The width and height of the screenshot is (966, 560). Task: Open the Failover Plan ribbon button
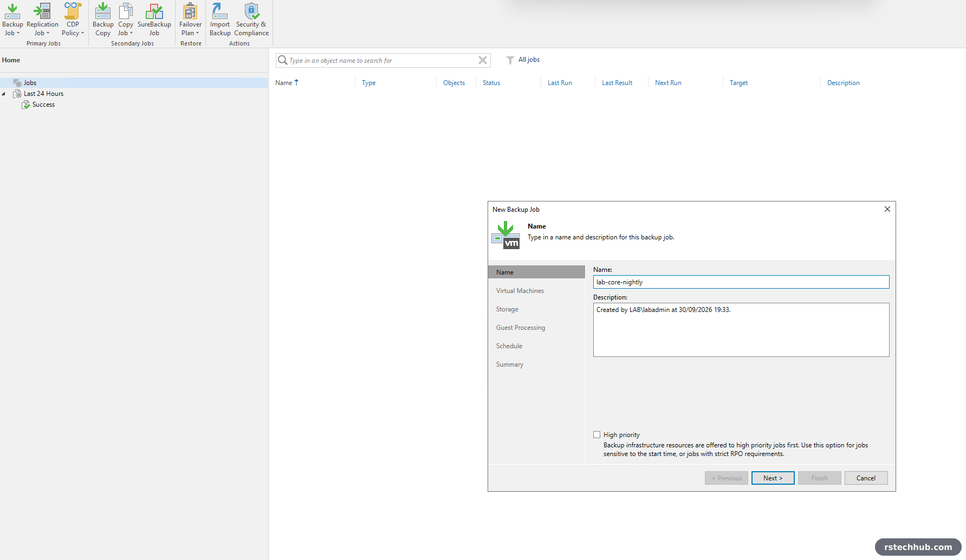click(190, 19)
